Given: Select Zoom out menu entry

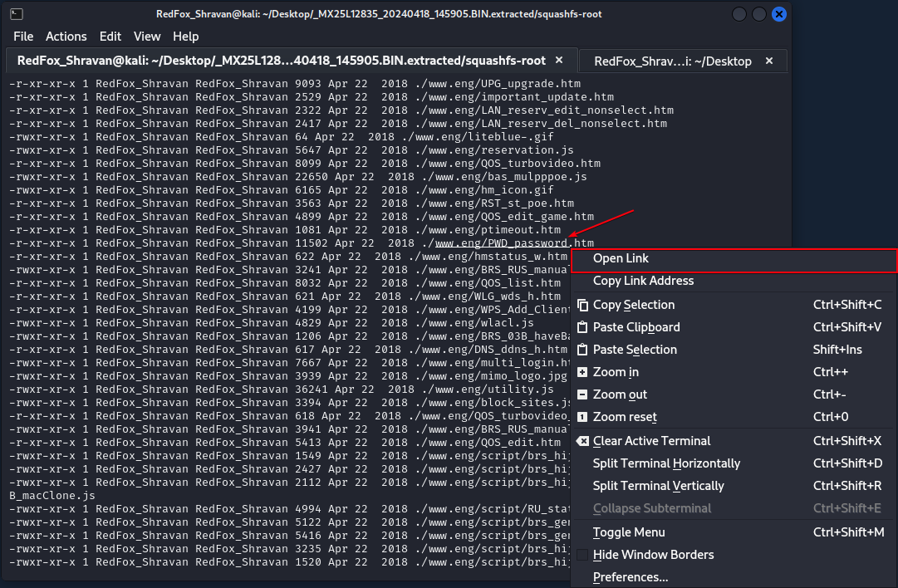Looking at the screenshot, I should click(734, 394).
